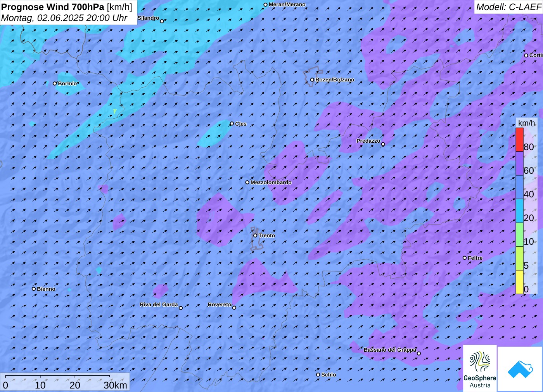The image size is (543, 392).
Task: Click the Meran/Merano city marker
Action: [x=266, y=5]
